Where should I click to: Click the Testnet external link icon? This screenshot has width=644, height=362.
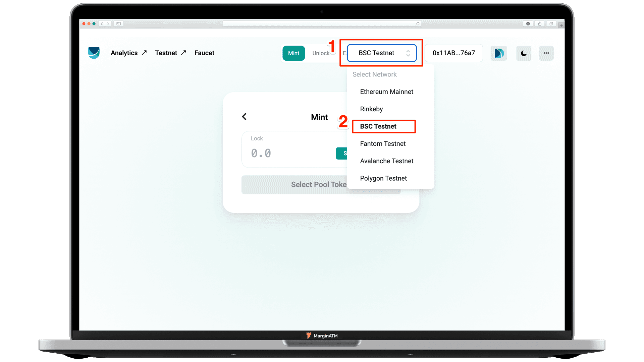coord(184,53)
